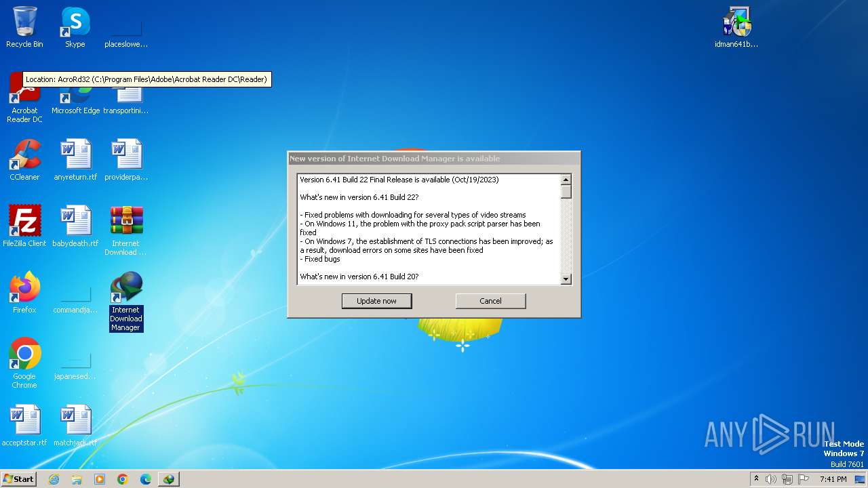
Task: Select the Internet Download WinRAR archive icon
Action: 126,230
